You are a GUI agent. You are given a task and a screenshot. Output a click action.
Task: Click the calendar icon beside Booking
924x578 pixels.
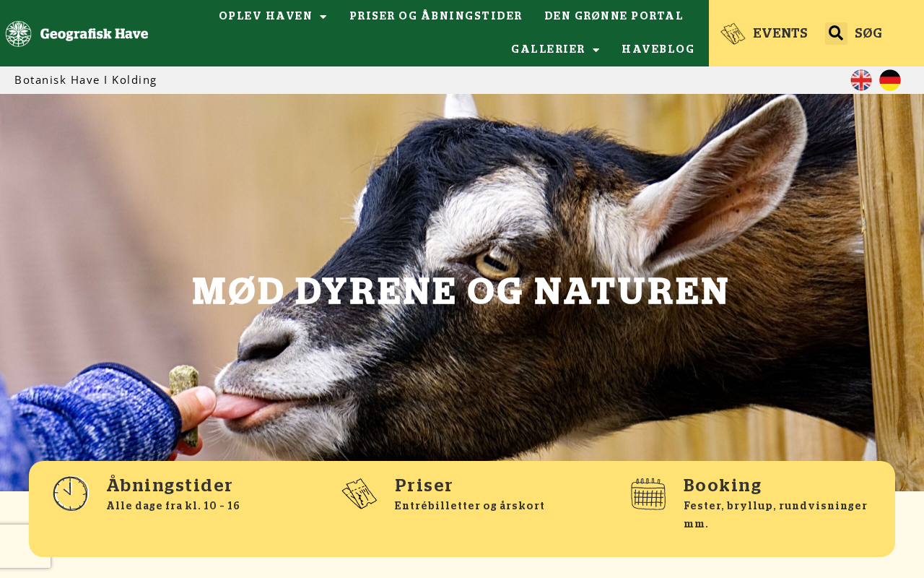click(x=648, y=494)
